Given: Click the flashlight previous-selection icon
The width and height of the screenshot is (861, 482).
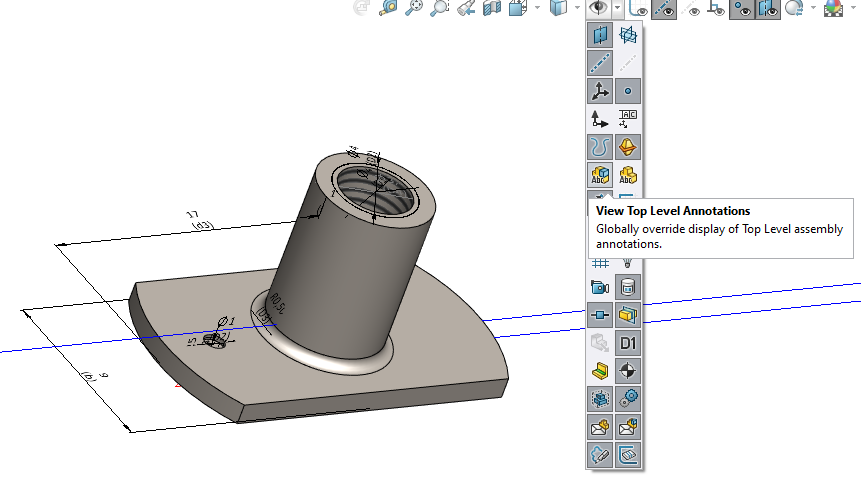Looking at the screenshot, I should (466, 8).
